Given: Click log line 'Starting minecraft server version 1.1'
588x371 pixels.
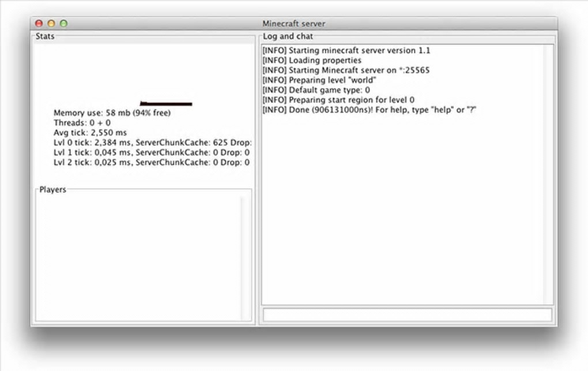Looking at the screenshot, I should point(346,50).
